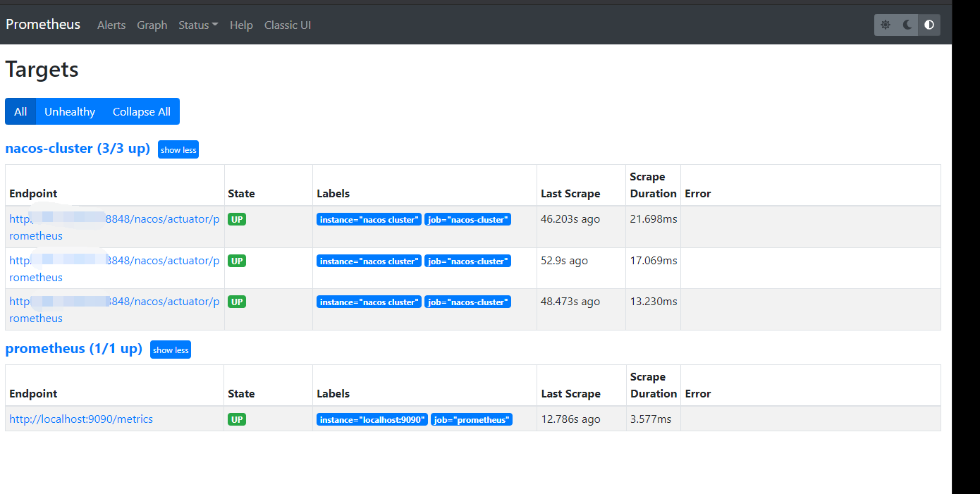The height and width of the screenshot is (494, 980).
Task: Click the Prometheus brand link
Action: coord(42,24)
